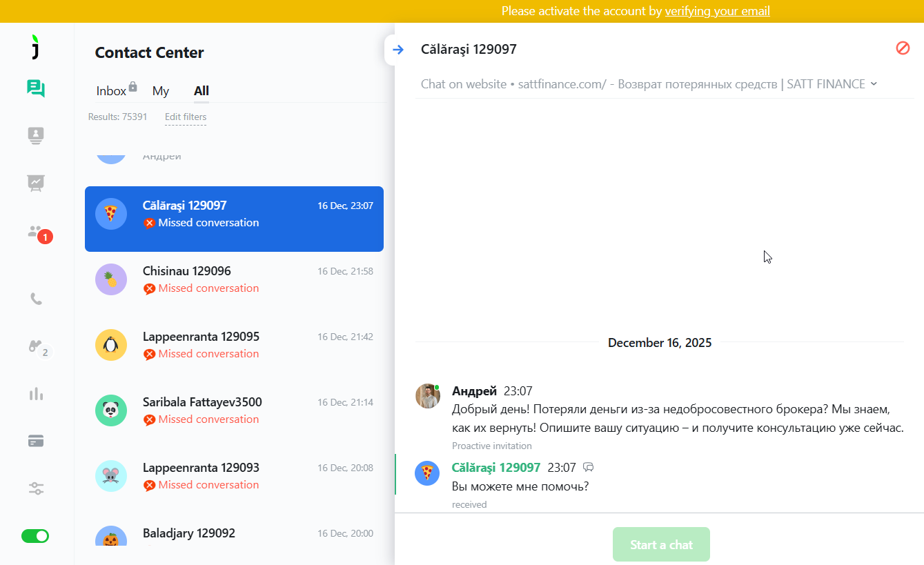Open the bar chart statistics icon

[36, 394]
